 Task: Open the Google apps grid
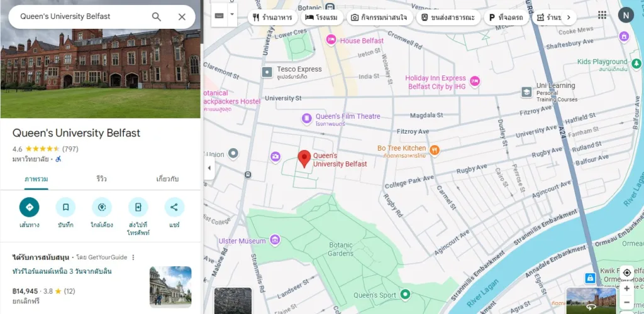pyautogui.click(x=602, y=15)
